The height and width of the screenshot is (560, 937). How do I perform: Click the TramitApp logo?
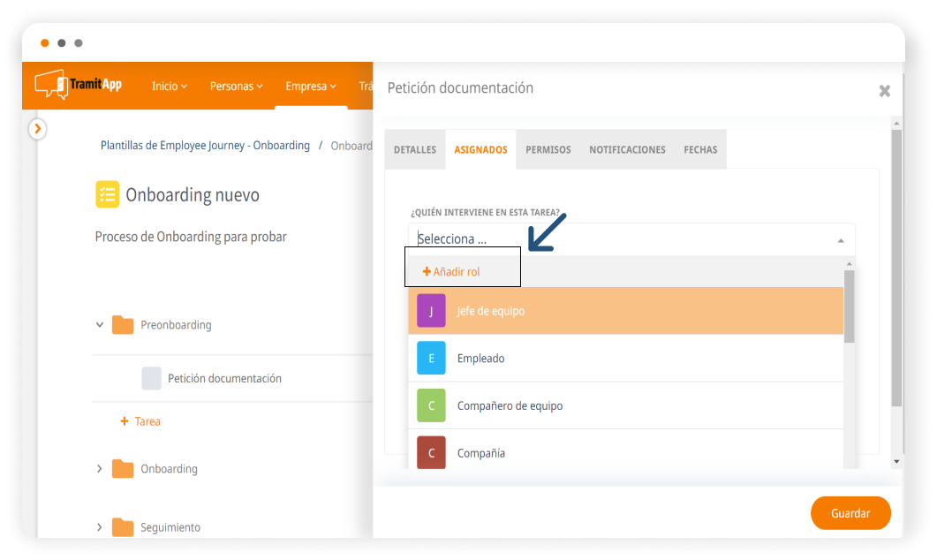[x=79, y=85]
